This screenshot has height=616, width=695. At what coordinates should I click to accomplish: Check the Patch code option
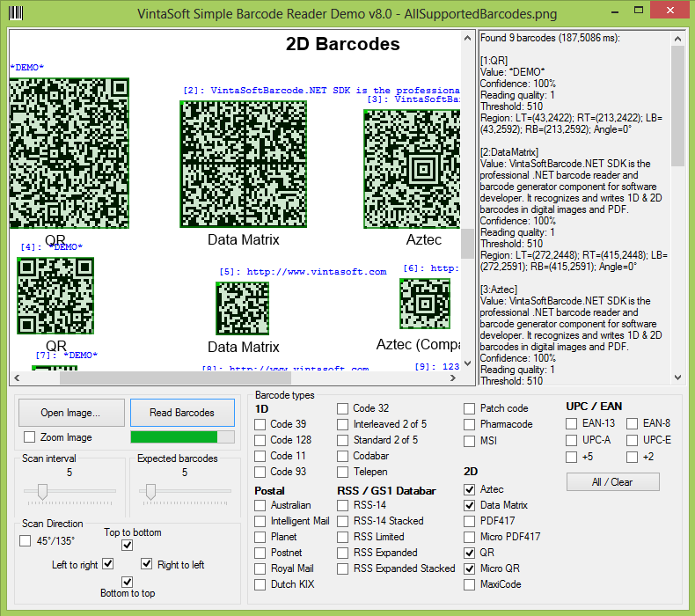(470, 408)
